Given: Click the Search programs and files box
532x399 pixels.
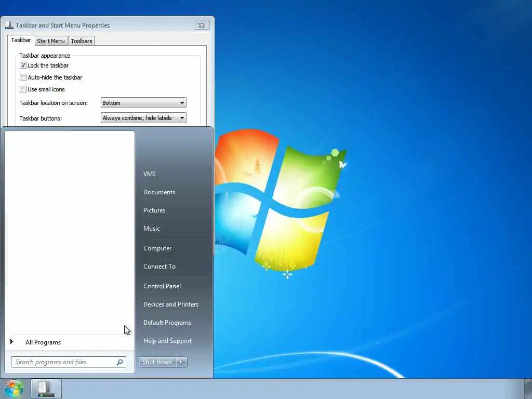Looking at the screenshot, I should (69, 362).
